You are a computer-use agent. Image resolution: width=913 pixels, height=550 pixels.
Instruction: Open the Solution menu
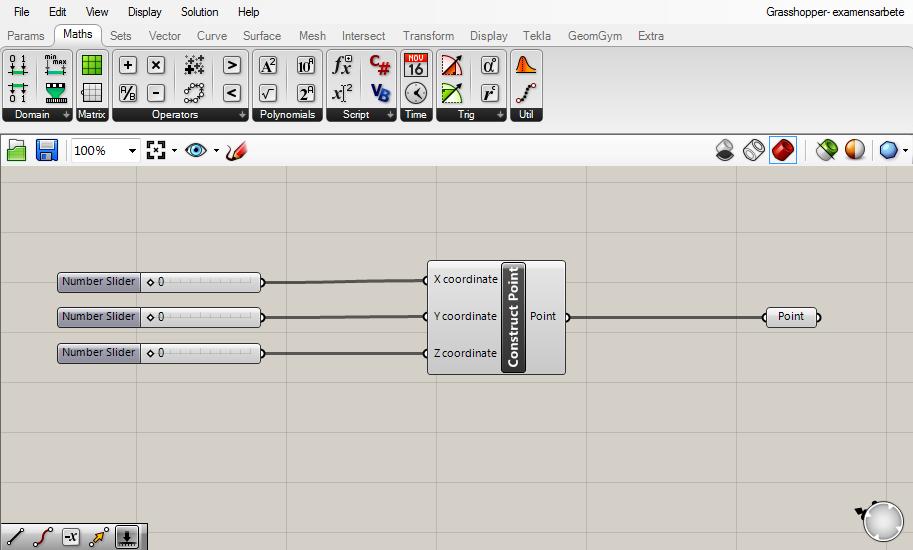point(199,12)
